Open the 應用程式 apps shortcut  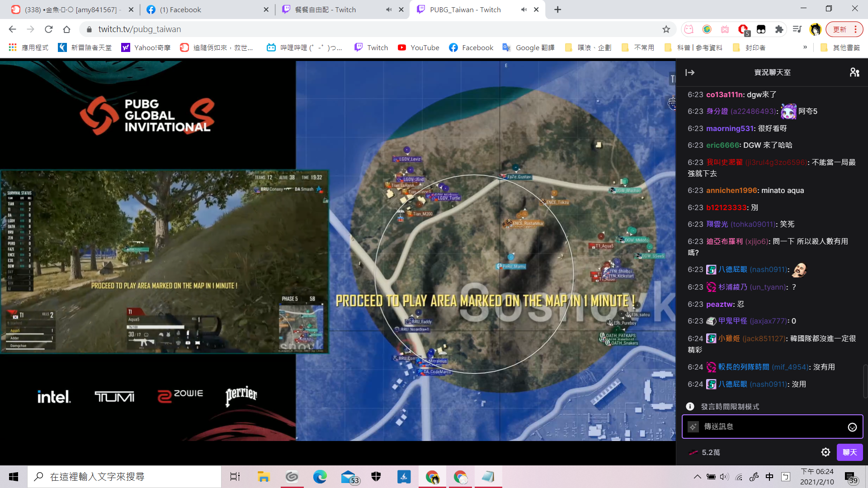click(28, 47)
